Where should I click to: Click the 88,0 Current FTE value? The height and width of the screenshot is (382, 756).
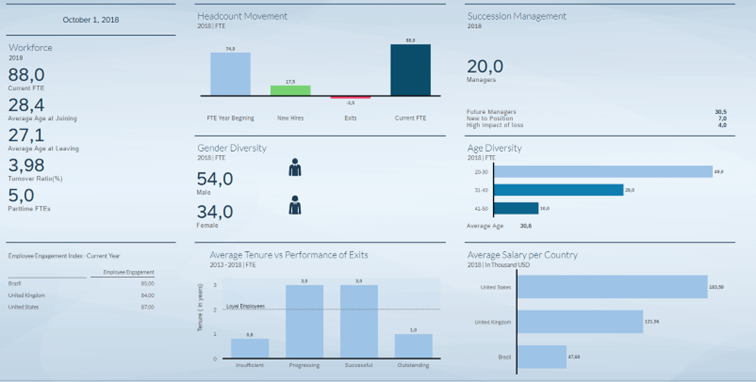pyautogui.click(x=27, y=75)
